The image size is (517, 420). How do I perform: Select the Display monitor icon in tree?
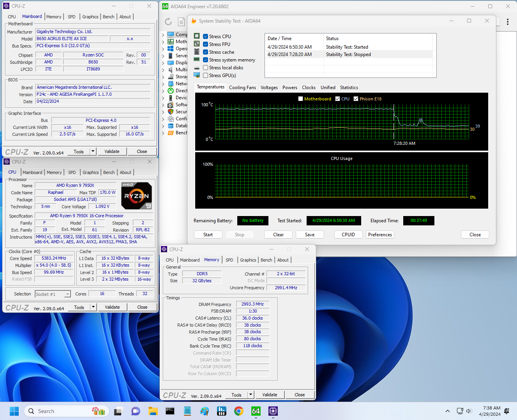[171, 63]
